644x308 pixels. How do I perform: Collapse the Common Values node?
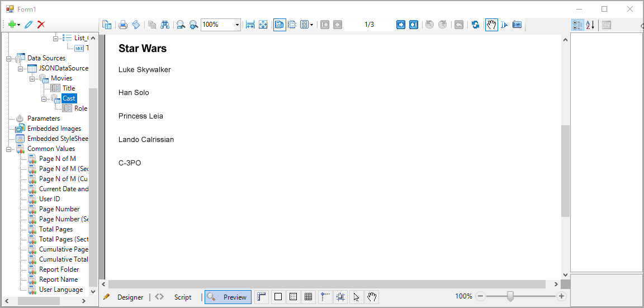click(x=8, y=149)
